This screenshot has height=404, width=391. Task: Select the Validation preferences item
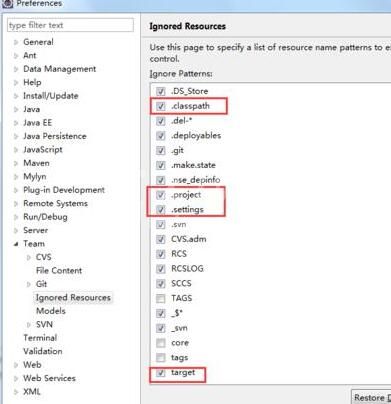click(x=43, y=351)
